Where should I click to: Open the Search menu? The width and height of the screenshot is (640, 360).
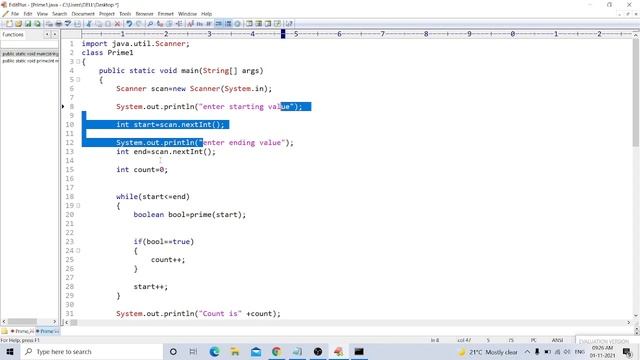[59, 14]
